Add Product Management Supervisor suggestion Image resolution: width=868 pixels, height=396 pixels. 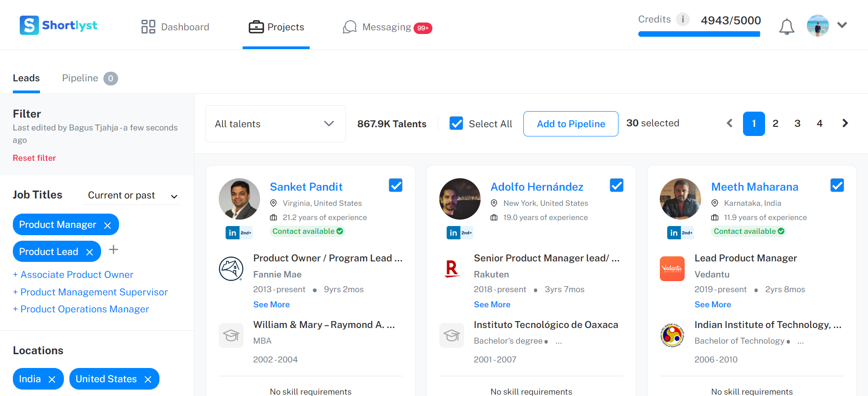91,292
